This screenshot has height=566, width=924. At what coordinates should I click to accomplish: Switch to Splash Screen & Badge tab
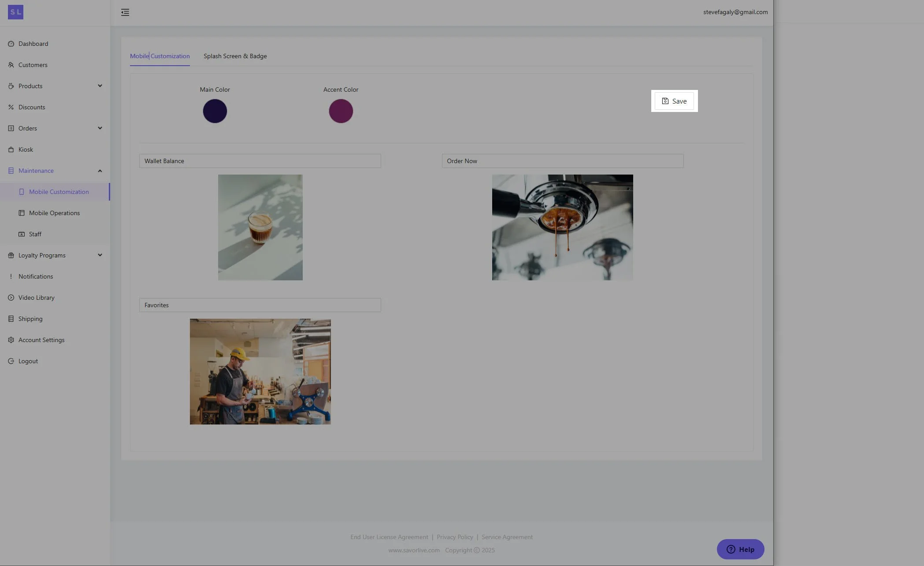[235, 56]
